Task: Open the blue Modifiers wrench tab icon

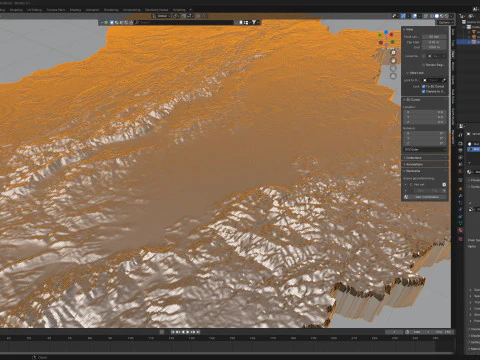Action: point(461,196)
